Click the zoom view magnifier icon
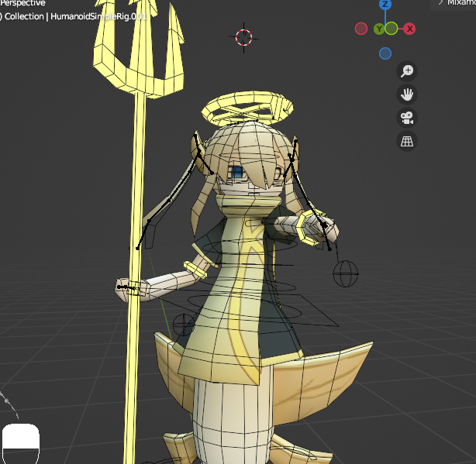This screenshot has width=476, height=464. click(407, 71)
